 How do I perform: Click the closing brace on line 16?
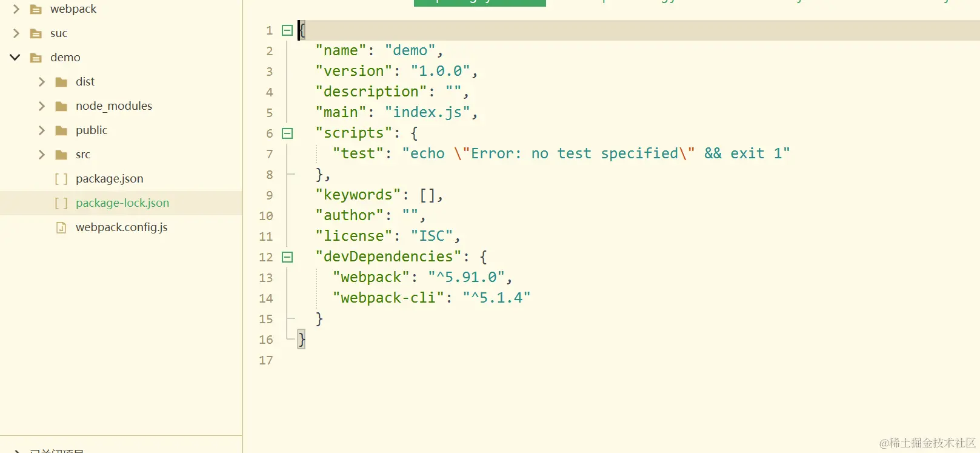coord(302,340)
